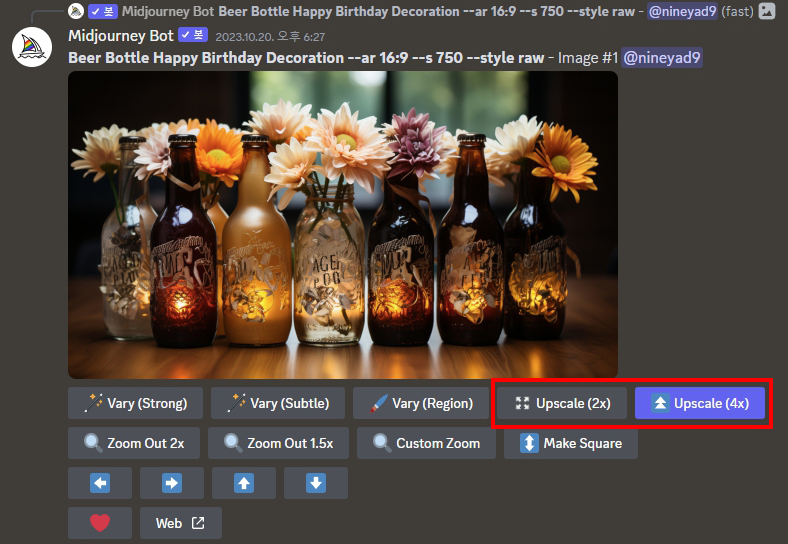Pan image down with down arrow
This screenshot has width=788, height=544.
click(316, 483)
